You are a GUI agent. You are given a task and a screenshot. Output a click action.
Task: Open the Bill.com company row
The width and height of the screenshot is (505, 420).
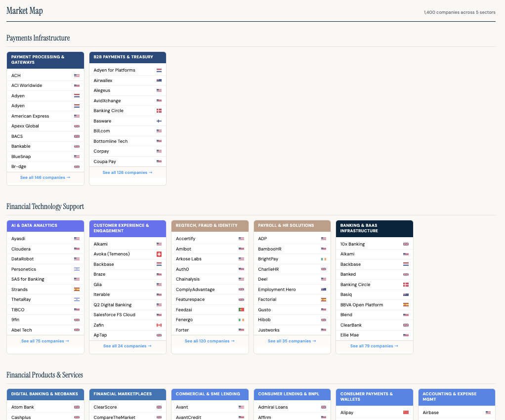point(101,130)
